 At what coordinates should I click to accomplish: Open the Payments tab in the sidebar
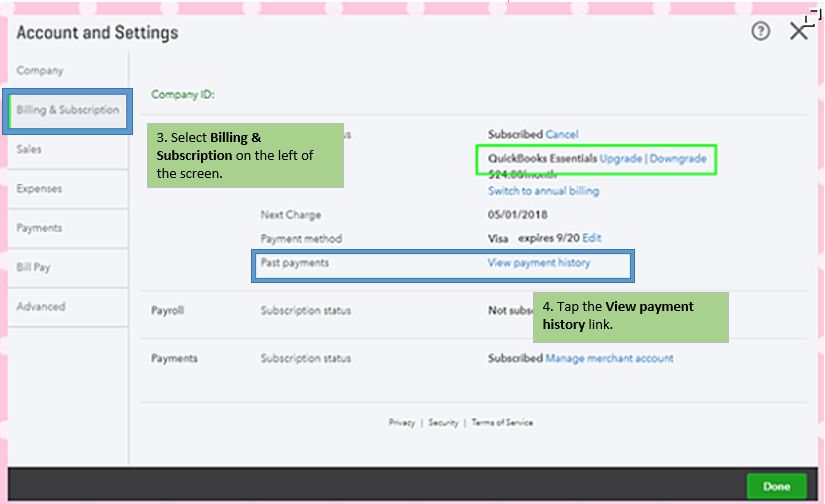39,228
